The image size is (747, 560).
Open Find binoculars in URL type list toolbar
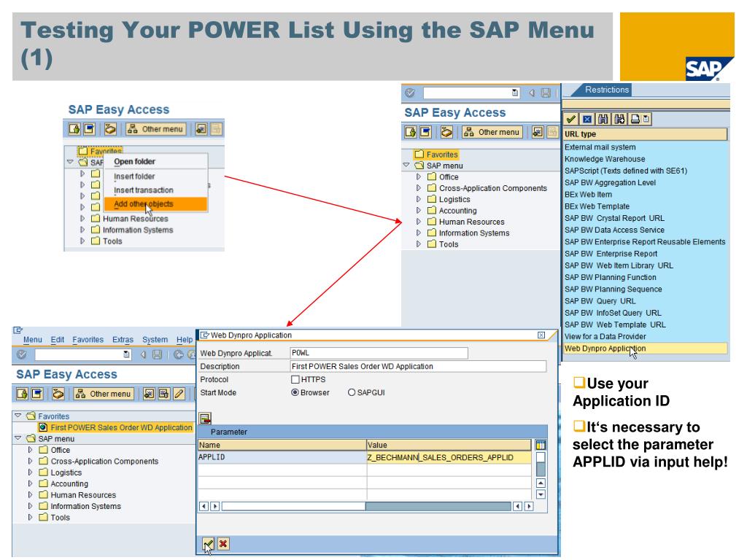tap(603, 119)
